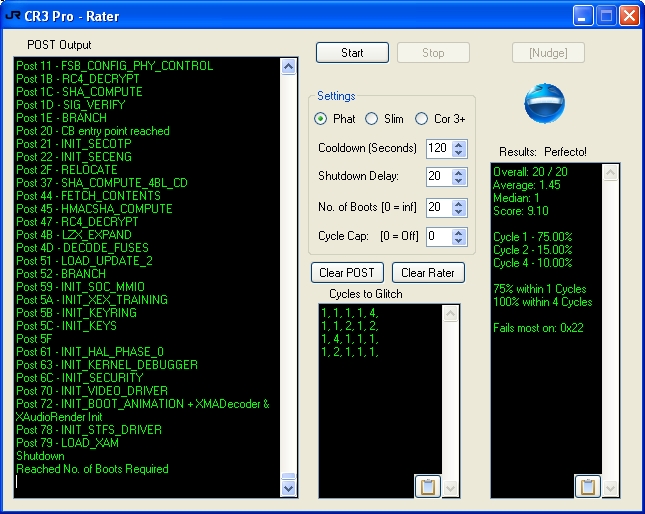Click 'Fails most on: 0x22' line
Viewport: 645px width, 514px height.
coord(538,328)
